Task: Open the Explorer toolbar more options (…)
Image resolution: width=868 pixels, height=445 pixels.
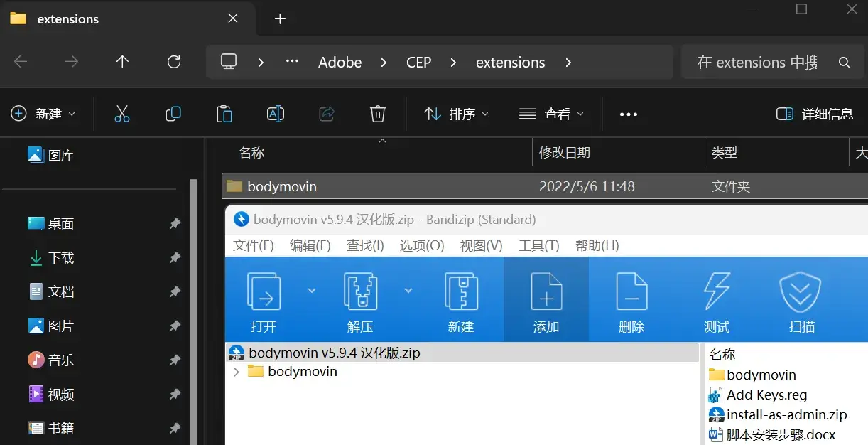Action: 629,114
